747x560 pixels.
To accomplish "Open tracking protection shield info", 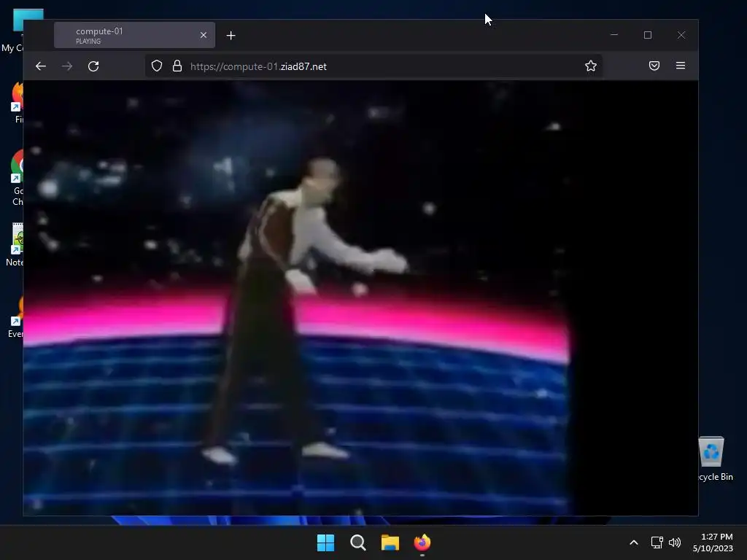I will pyautogui.click(x=157, y=66).
